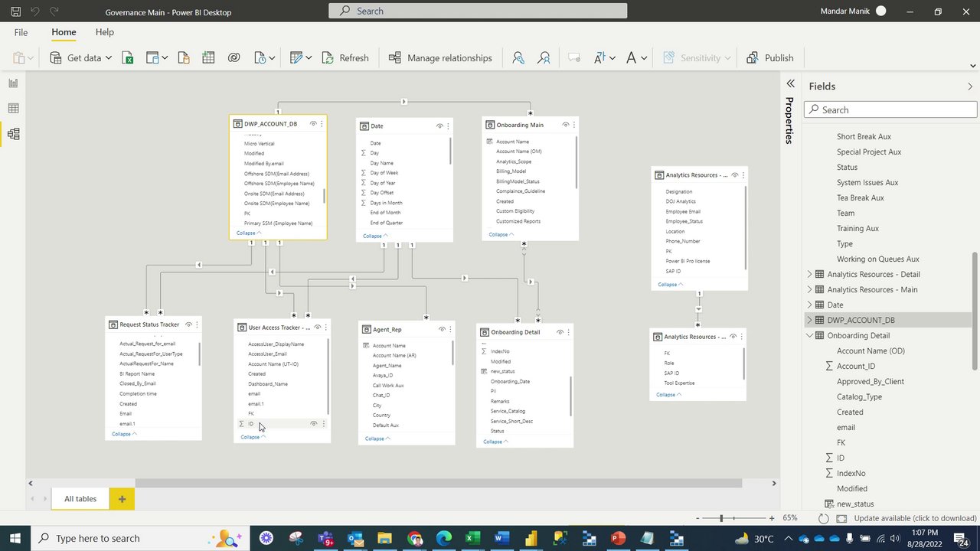Open Manage relationships dialog

coord(441,58)
